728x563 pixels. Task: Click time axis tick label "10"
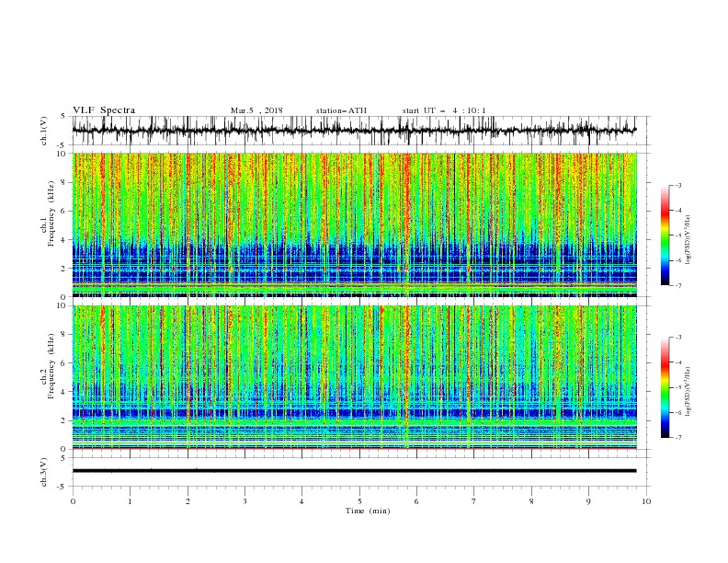point(646,501)
